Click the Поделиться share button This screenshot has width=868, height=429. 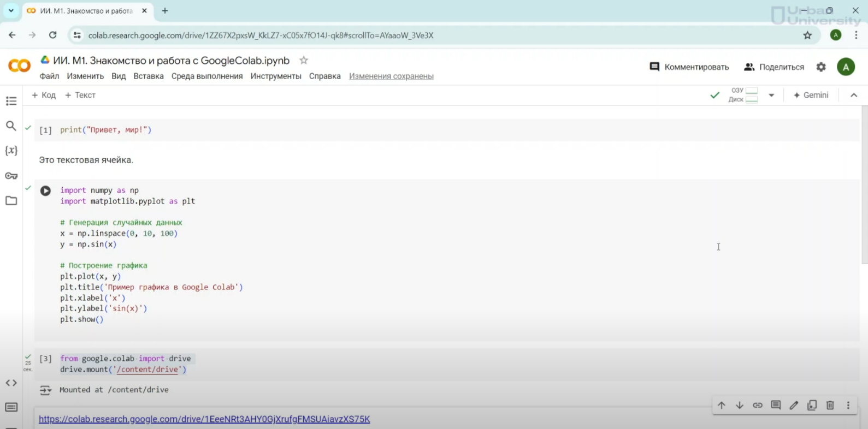point(774,67)
